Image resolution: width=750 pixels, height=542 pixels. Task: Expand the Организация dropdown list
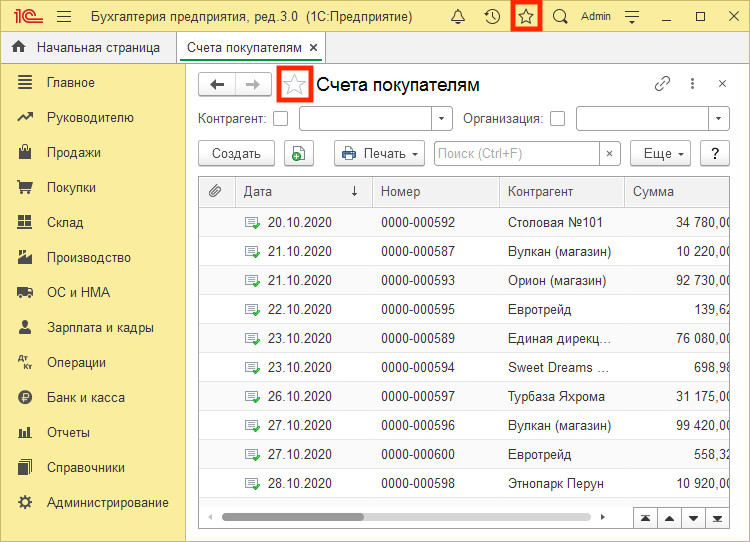click(719, 119)
